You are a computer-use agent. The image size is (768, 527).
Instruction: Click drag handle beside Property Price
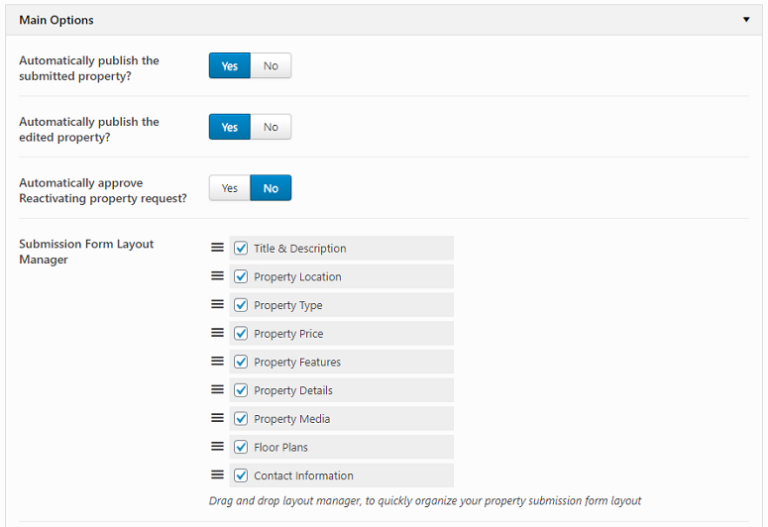tap(217, 333)
